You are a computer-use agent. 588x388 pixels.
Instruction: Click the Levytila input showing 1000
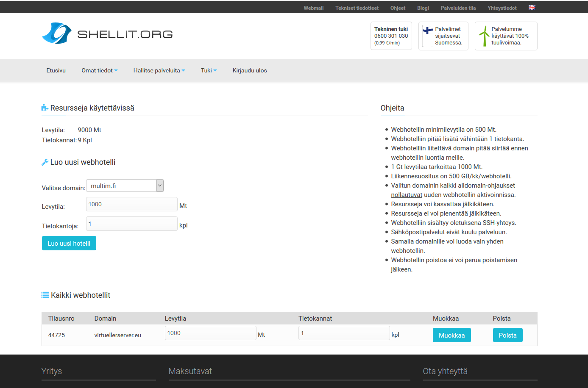pos(131,204)
